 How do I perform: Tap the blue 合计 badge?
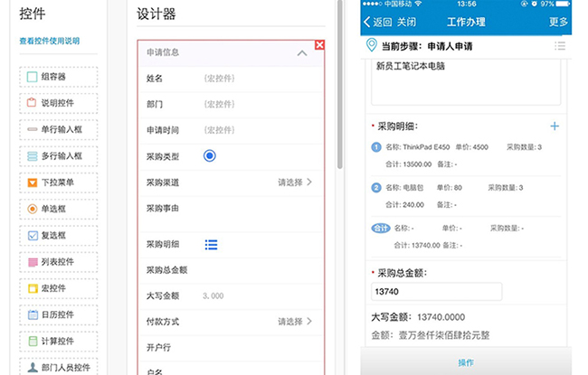pos(381,228)
